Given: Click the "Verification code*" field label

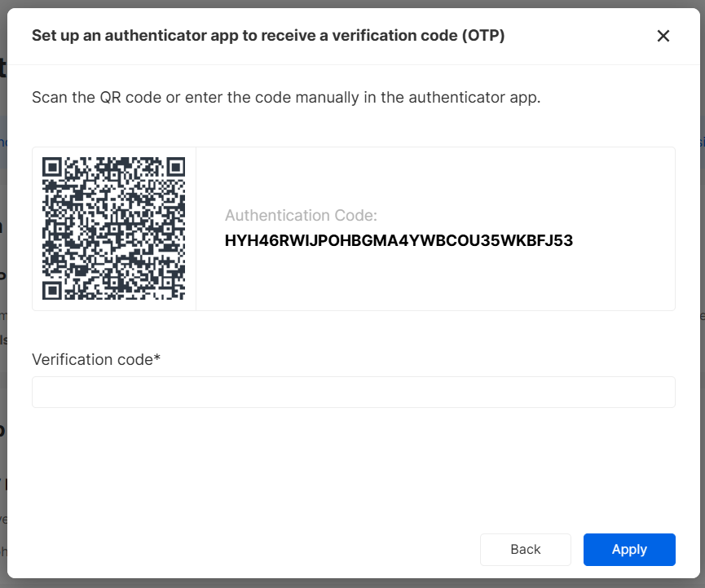Looking at the screenshot, I should click(92, 359).
